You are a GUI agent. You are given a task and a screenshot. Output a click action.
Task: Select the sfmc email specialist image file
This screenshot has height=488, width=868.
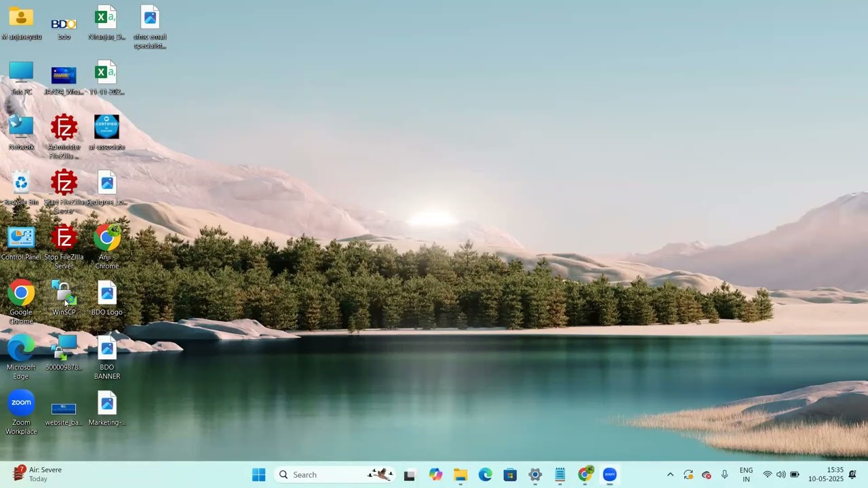tap(150, 27)
